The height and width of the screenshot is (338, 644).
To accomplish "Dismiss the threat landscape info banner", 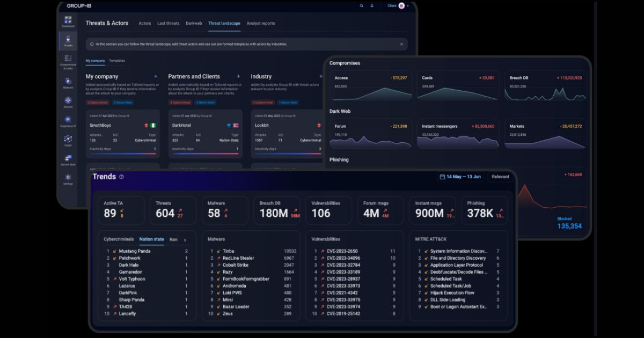I will tap(401, 45).
